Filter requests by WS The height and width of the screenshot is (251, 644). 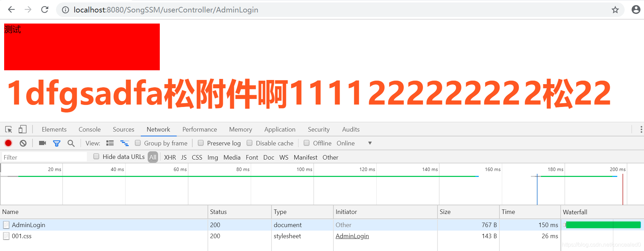284,158
